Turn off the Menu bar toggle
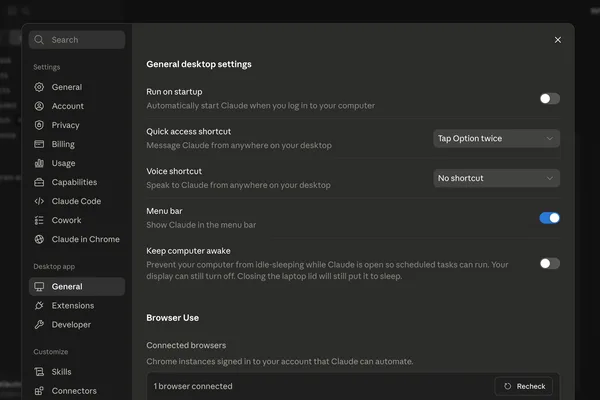Viewport: 600px width, 400px height. (x=549, y=218)
